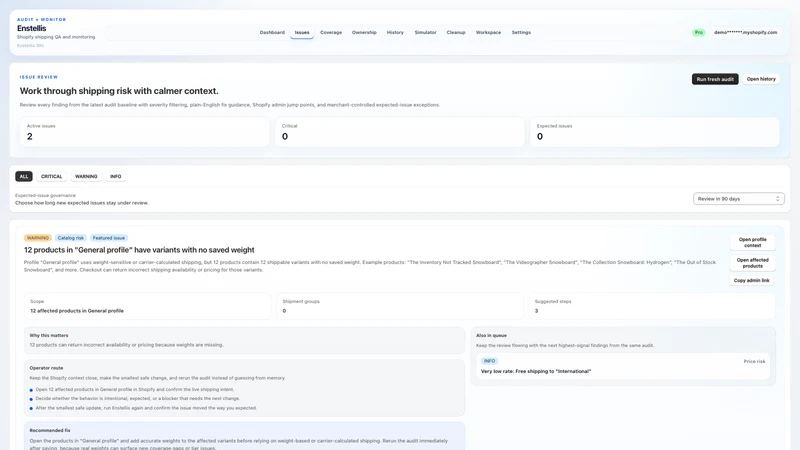Click Open profile context button
Viewport: 800px width, 450px height.
point(753,242)
